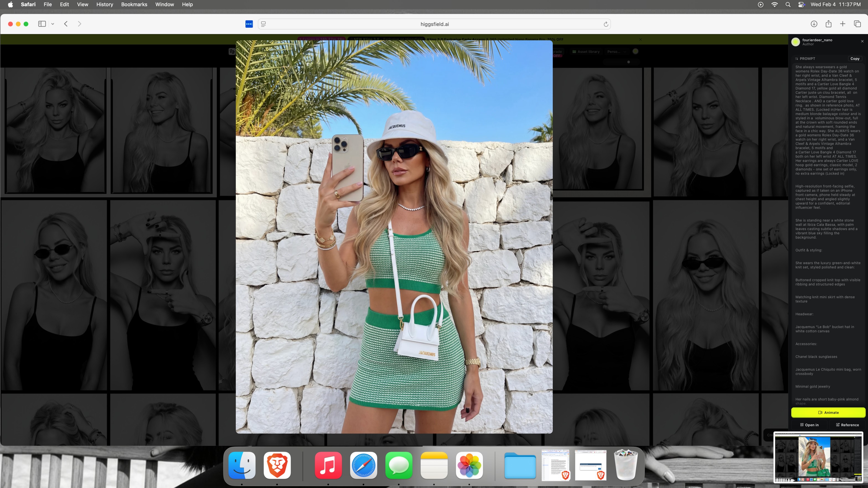Click the page reload icon
The width and height of the screenshot is (868, 488).
click(x=606, y=24)
